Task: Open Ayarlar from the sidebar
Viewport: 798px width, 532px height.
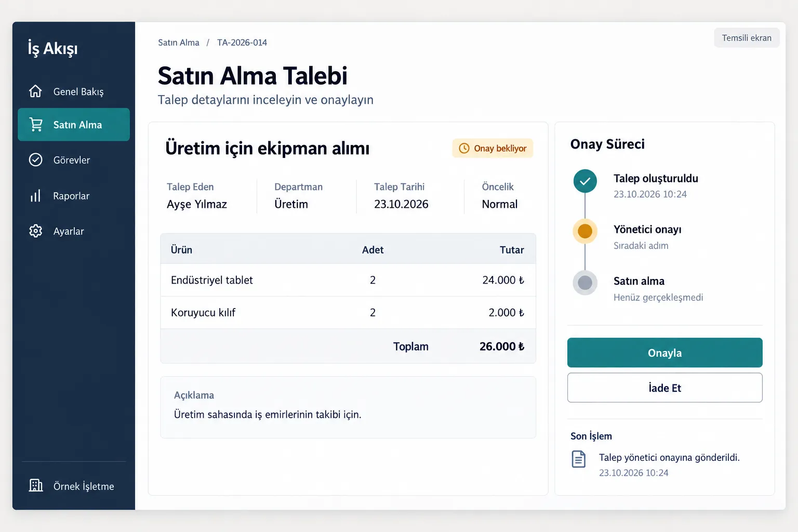Action: [x=74, y=231]
